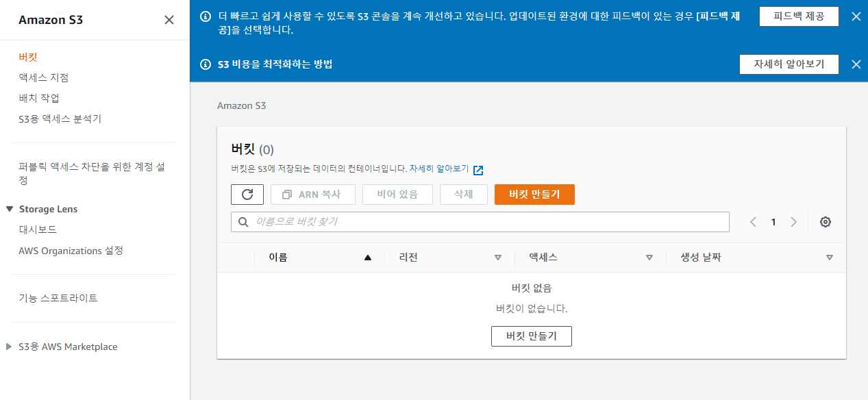The width and height of the screenshot is (868, 400).
Task: Click the 이름 column header text
Action: 278,258
